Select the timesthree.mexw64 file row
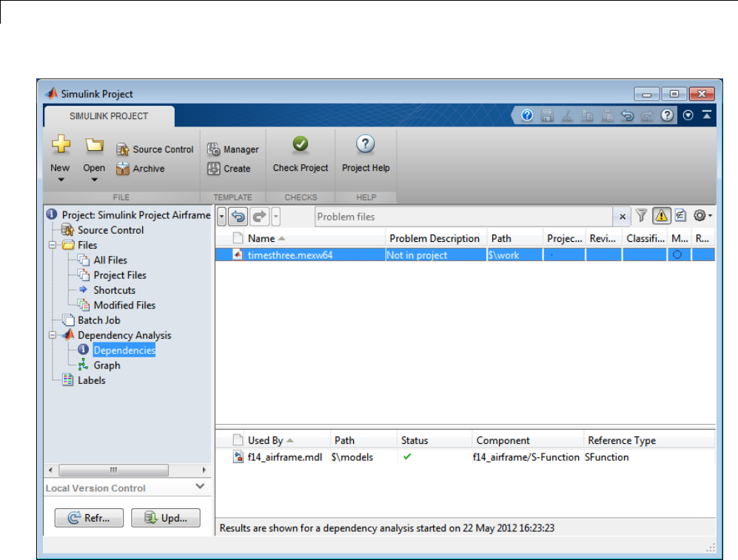 [465, 254]
